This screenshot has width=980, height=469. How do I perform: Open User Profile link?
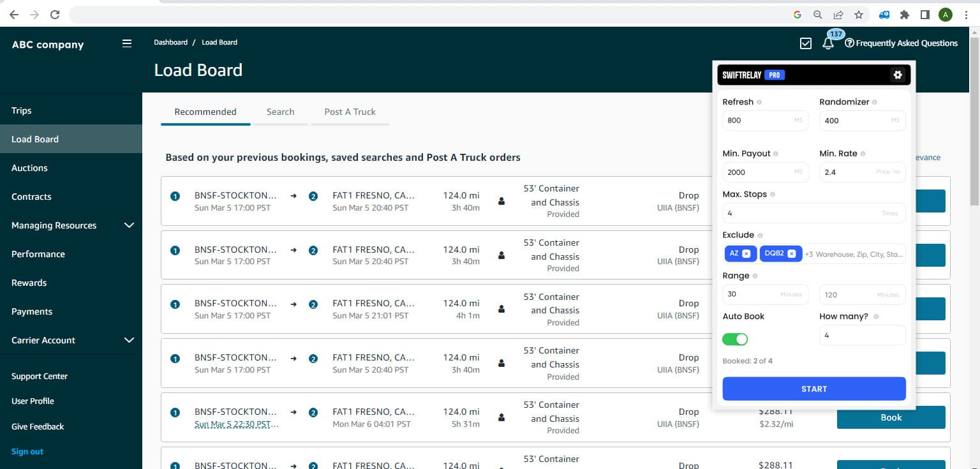[x=33, y=401]
